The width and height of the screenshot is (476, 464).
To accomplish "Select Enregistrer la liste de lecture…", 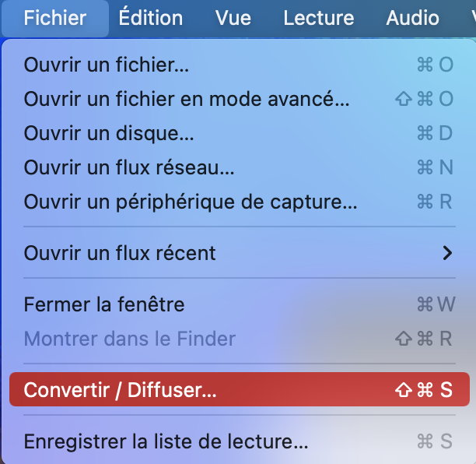I will tap(166, 441).
